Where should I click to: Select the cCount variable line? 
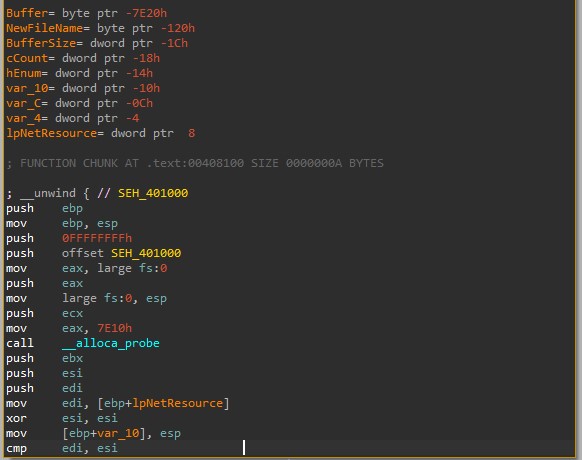click(83, 58)
